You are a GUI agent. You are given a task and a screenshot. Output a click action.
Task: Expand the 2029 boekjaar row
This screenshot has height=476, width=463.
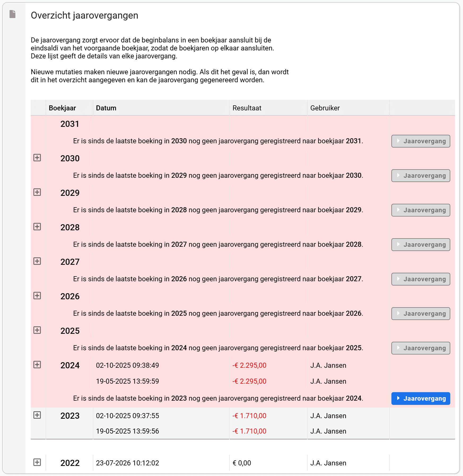[37, 192]
